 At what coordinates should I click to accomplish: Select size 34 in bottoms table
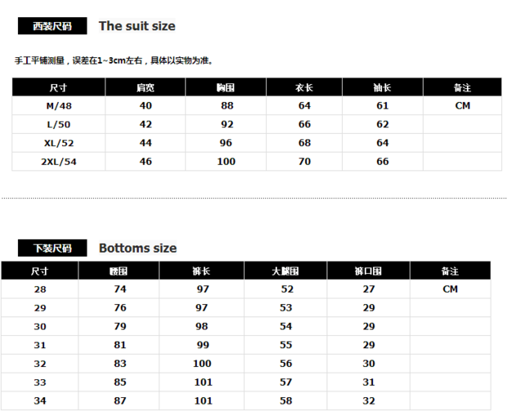tap(40, 401)
